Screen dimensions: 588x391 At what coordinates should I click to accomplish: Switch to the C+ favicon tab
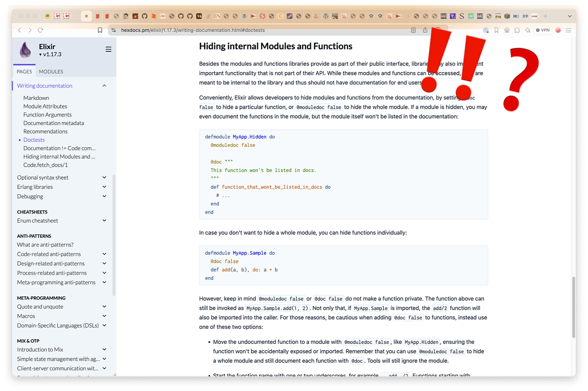pos(217,16)
